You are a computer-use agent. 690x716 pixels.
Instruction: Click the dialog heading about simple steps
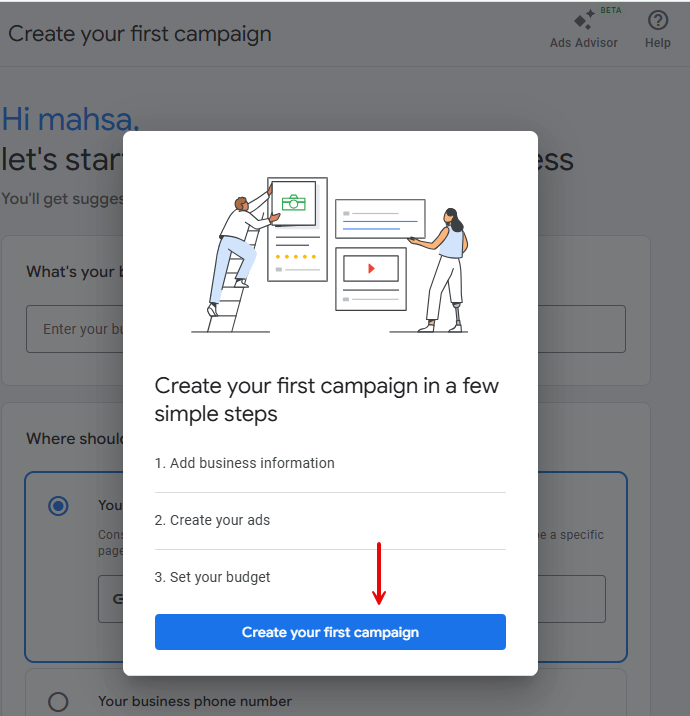pyautogui.click(x=327, y=399)
